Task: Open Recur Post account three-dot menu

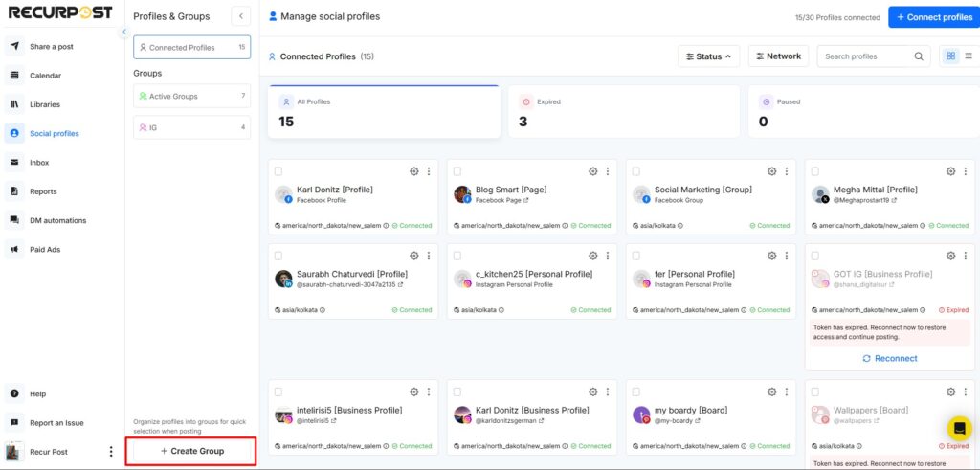Action: [x=111, y=451]
